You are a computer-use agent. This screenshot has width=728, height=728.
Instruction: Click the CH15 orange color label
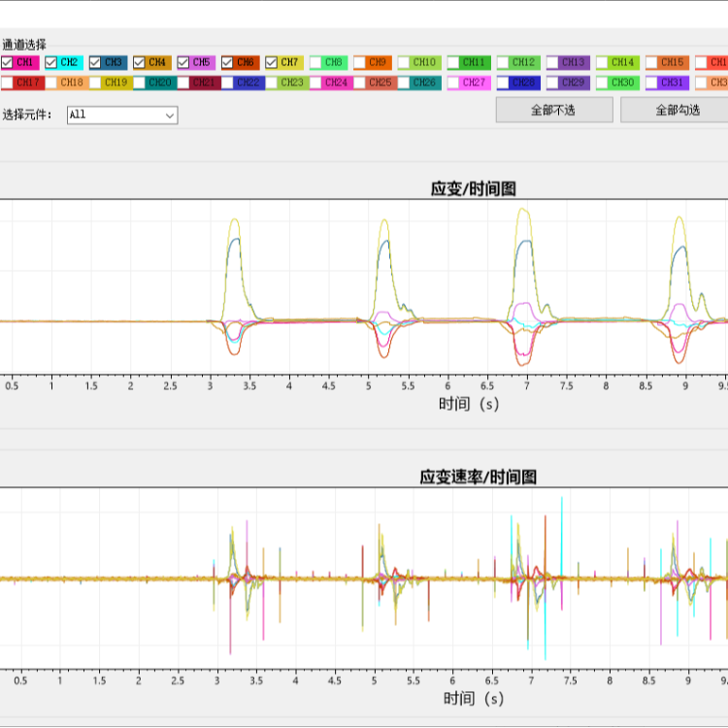coord(672,62)
